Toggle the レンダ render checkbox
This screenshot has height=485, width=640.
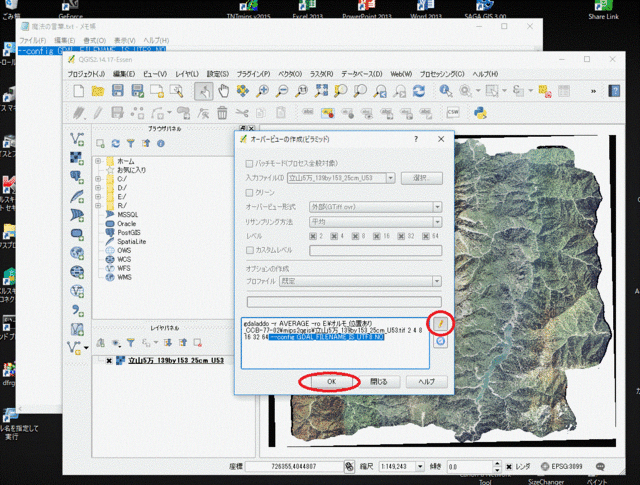pos(509,466)
